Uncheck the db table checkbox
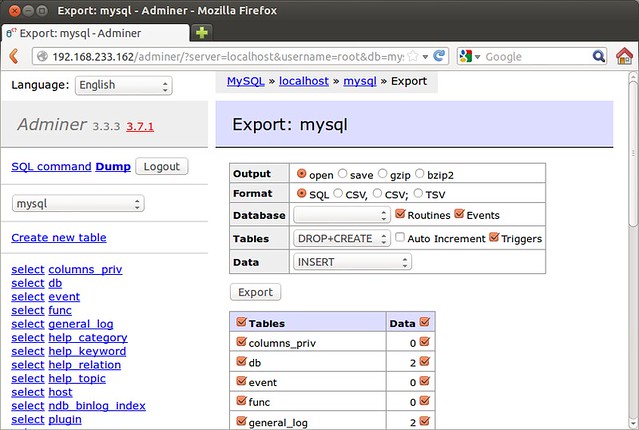The height and width of the screenshot is (430, 639). click(x=241, y=361)
